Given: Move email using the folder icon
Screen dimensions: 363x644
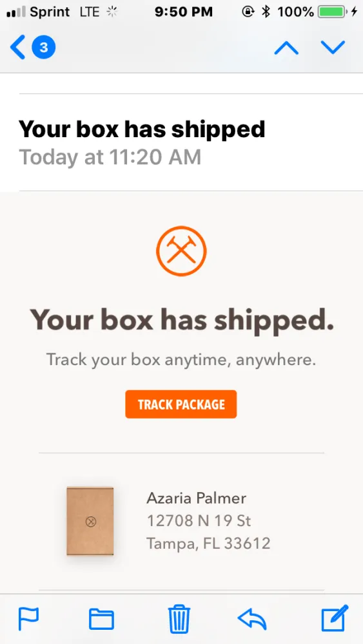Looking at the screenshot, I should [101, 619].
